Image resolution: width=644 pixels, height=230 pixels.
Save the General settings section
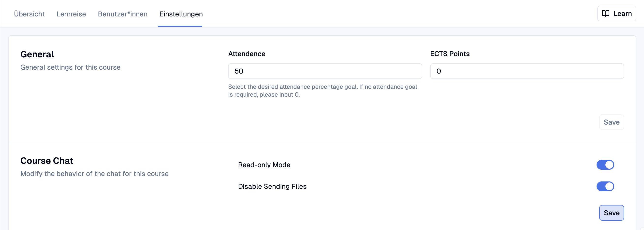point(612,122)
